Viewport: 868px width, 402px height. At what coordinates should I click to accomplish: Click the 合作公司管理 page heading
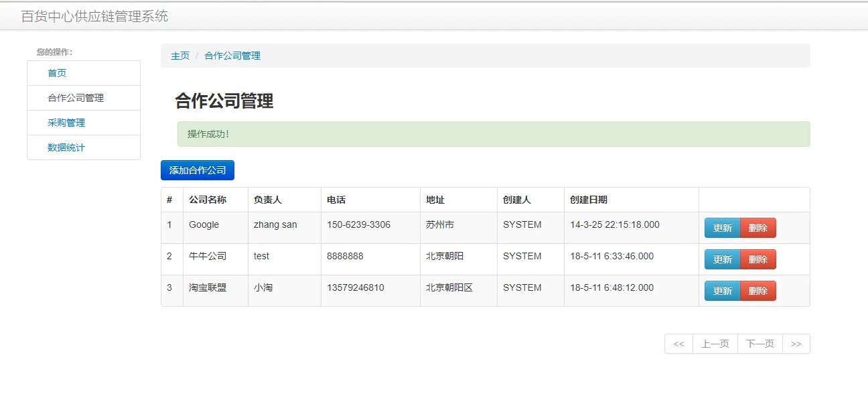pyautogui.click(x=224, y=101)
